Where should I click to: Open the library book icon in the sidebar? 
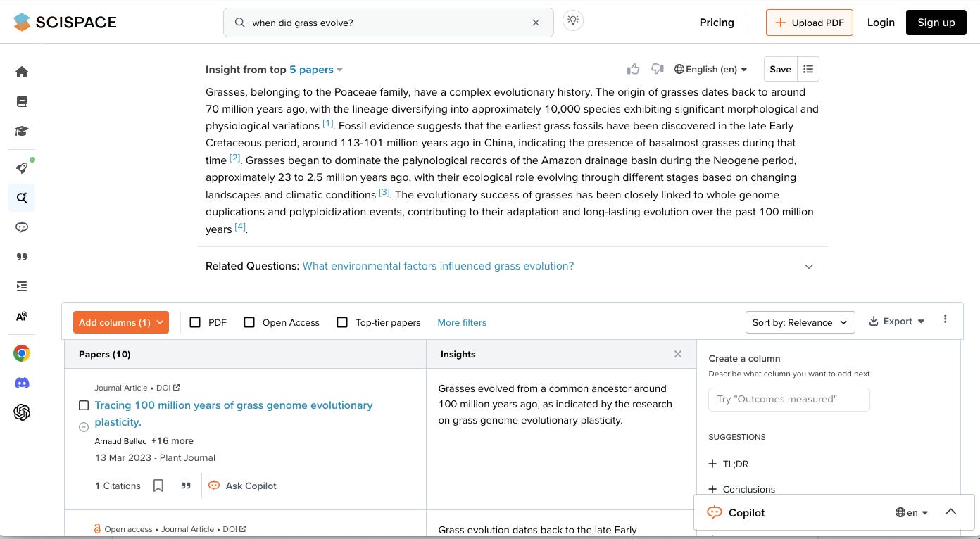click(x=22, y=101)
